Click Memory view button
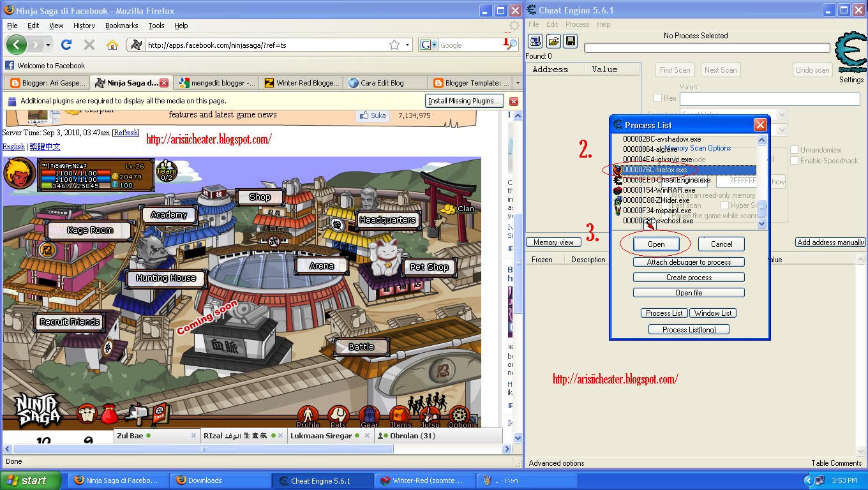 click(x=553, y=242)
